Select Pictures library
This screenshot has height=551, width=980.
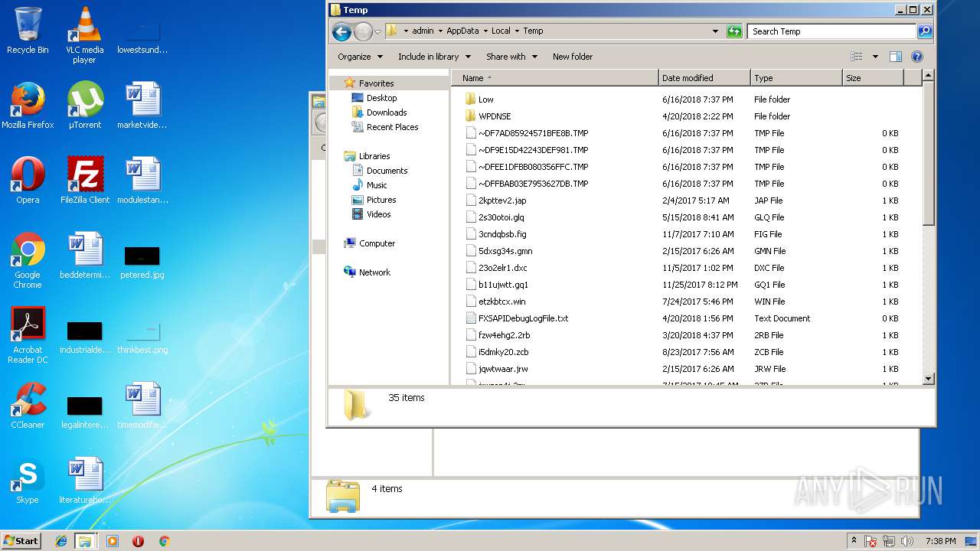381,200
